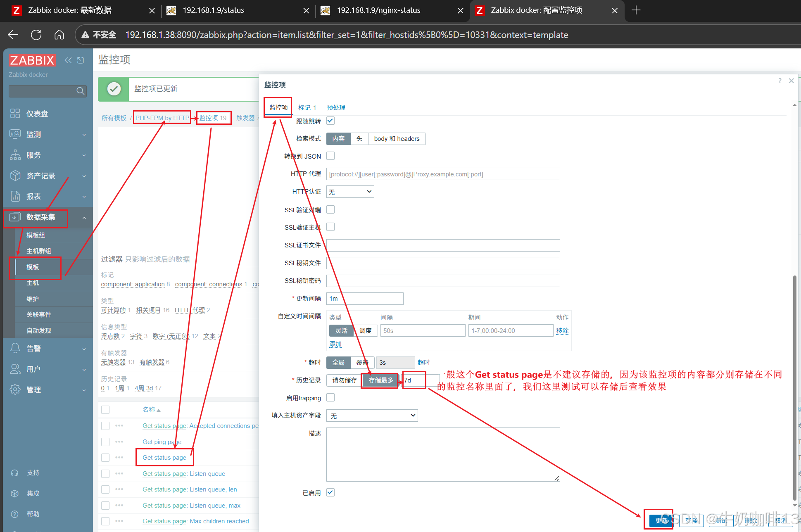The height and width of the screenshot is (532, 801).
Task: Open host inventory field dropdown
Action: point(372,416)
